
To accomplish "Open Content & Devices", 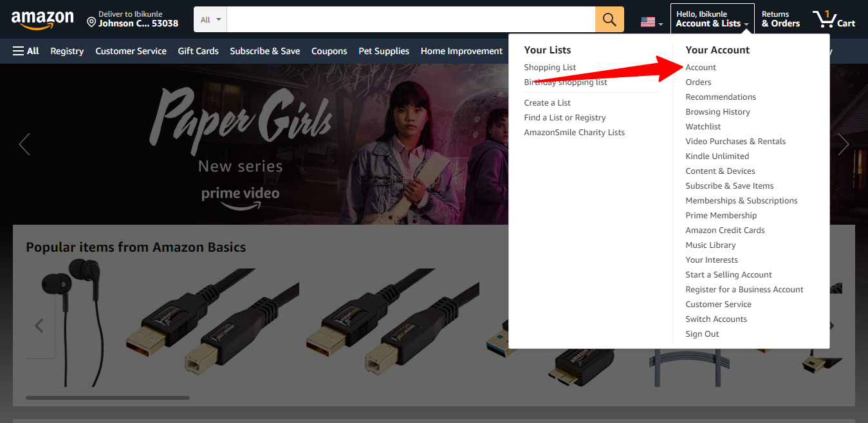I will click(x=721, y=171).
